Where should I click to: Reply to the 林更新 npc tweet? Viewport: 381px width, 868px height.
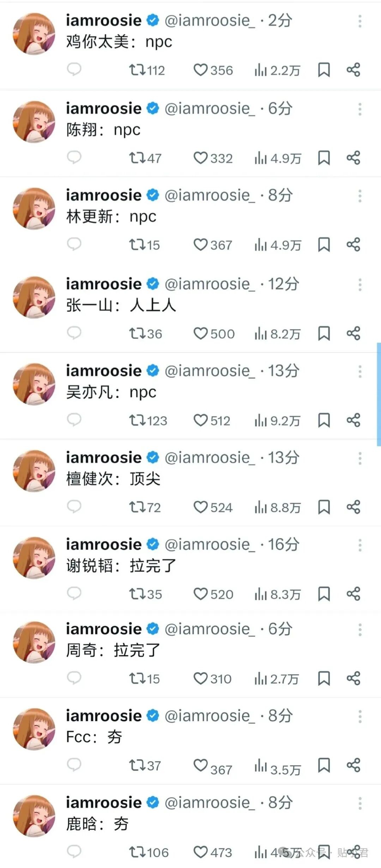point(74,244)
